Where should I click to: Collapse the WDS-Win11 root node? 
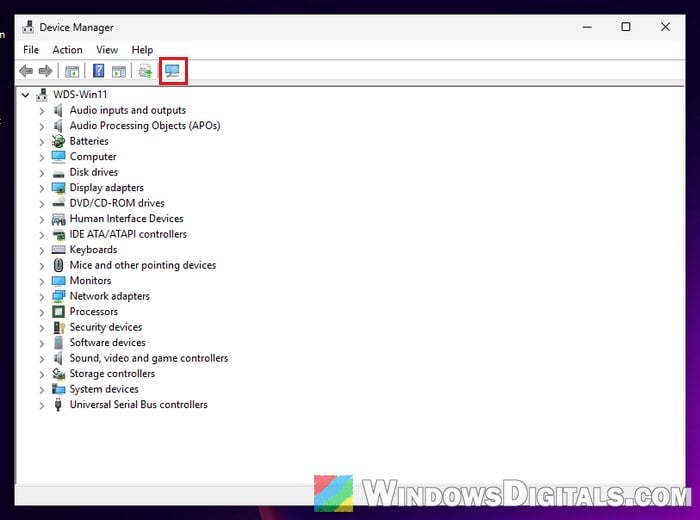25,95
